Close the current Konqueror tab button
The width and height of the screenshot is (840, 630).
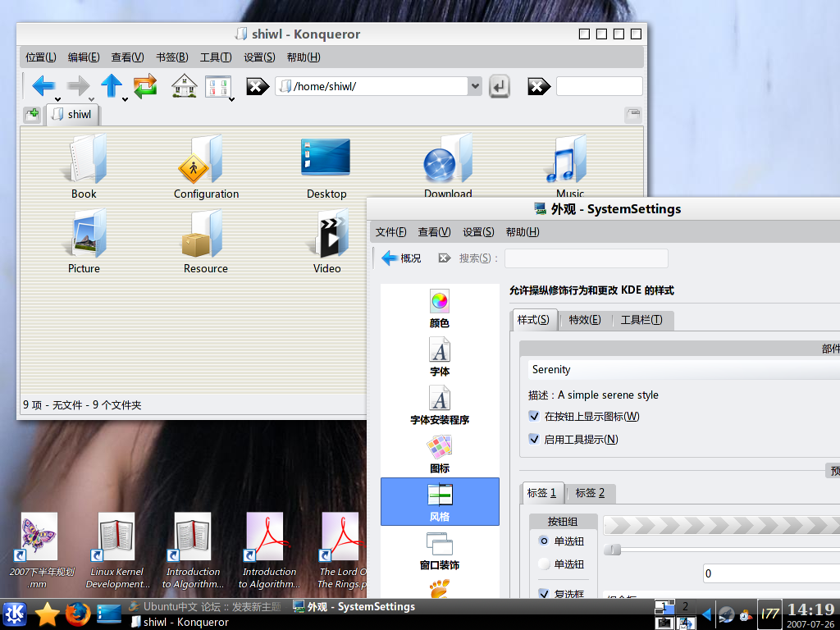[x=633, y=114]
